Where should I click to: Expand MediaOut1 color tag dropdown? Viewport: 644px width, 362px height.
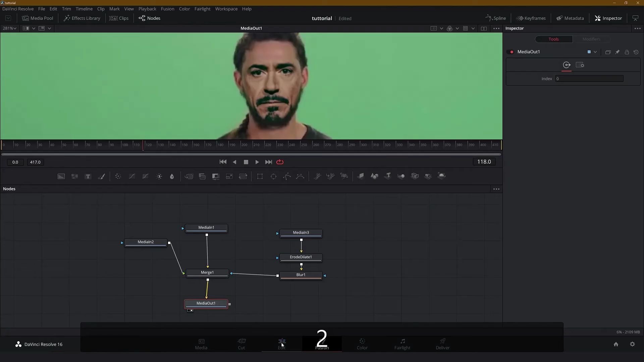(x=595, y=52)
